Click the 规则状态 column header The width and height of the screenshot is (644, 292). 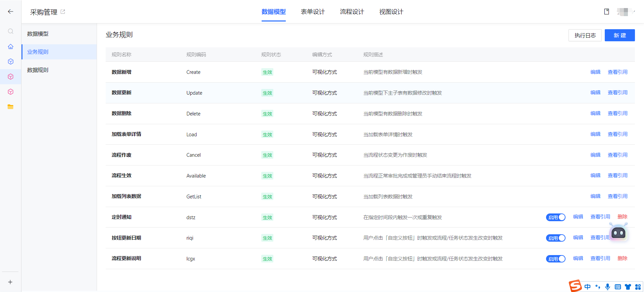point(271,54)
